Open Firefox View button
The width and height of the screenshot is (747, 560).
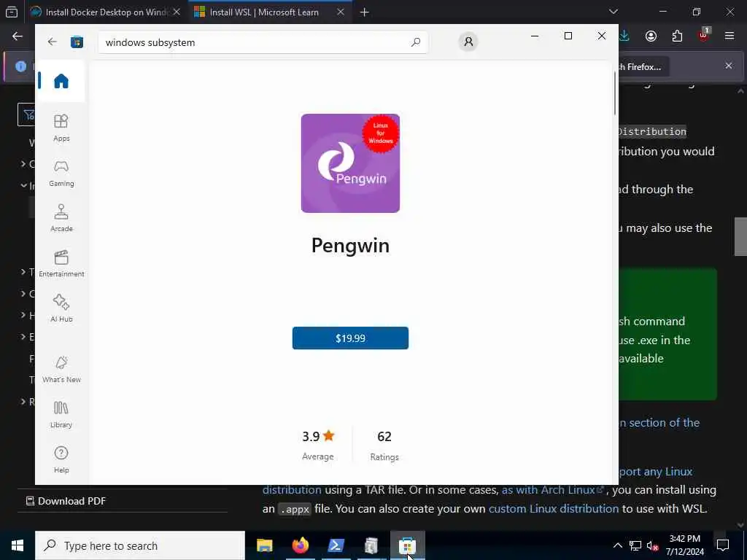tap(12, 12)
